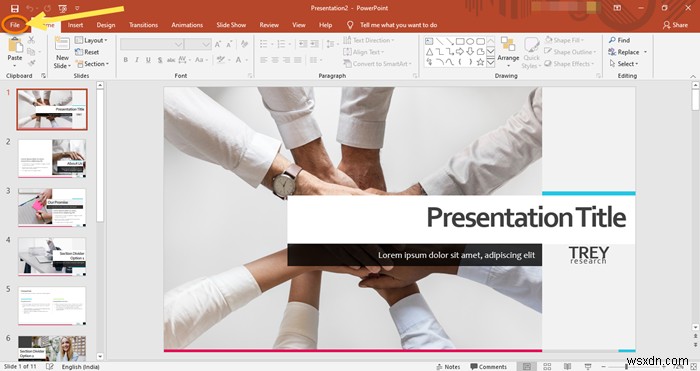
Task: Select the 5-point star shape
Action: (480, 63)
